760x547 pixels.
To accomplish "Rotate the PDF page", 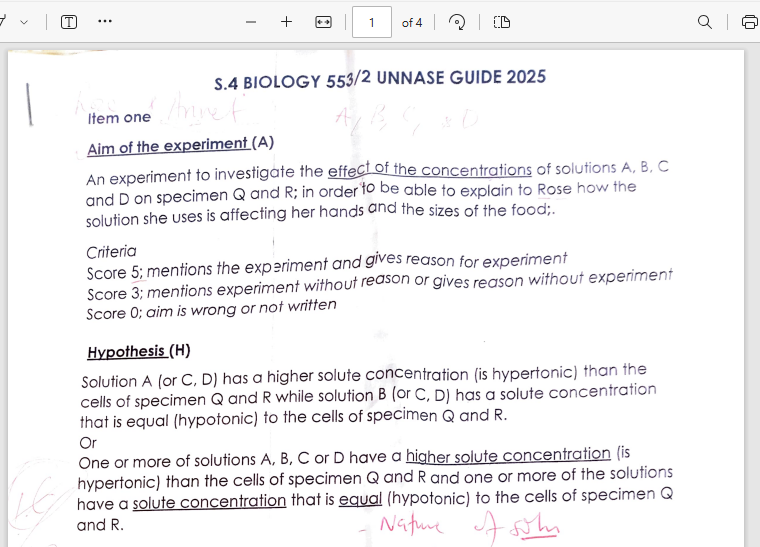I will [x=457, y=22].
